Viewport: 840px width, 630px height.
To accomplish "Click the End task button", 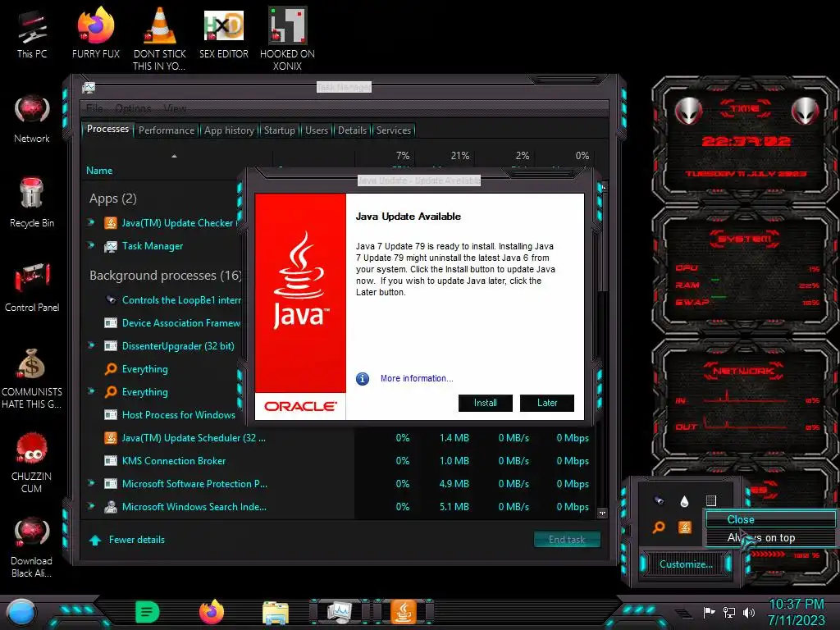I will click(x=567, y=540).
